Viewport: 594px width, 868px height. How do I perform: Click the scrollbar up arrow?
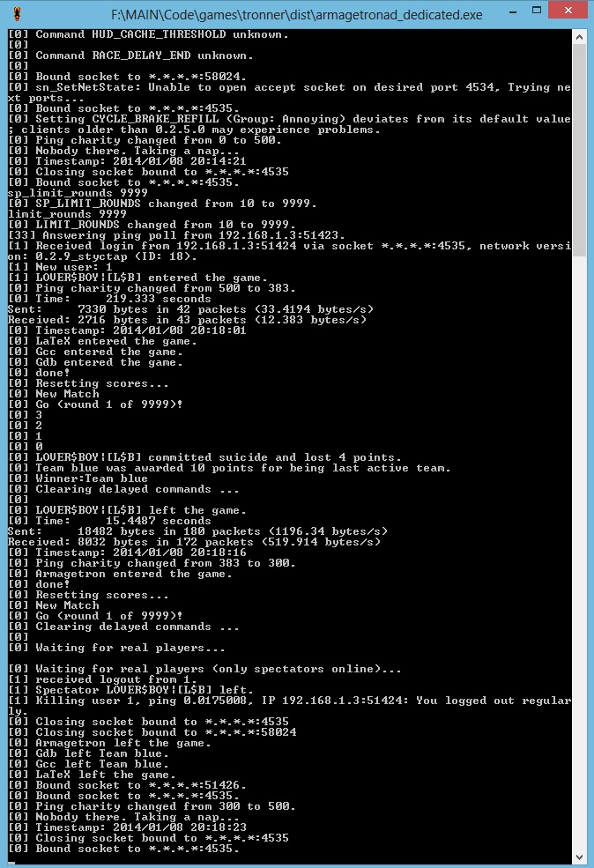[579, 37]
